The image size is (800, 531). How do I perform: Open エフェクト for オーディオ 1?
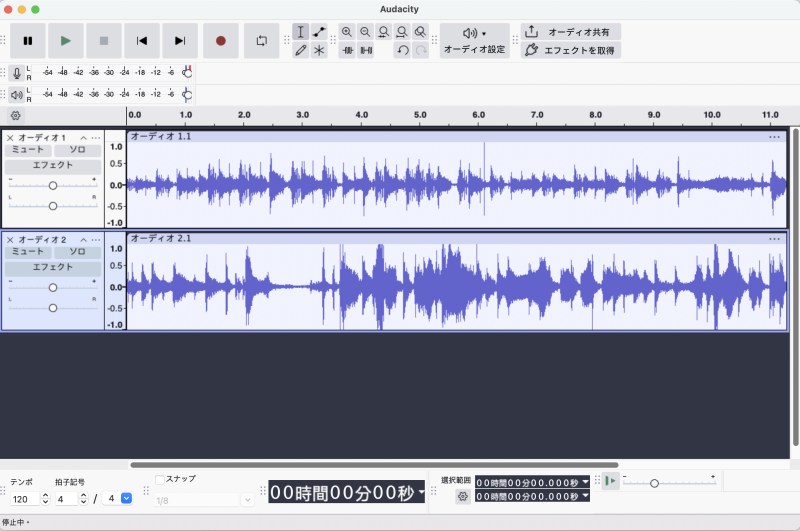[53, 165]
